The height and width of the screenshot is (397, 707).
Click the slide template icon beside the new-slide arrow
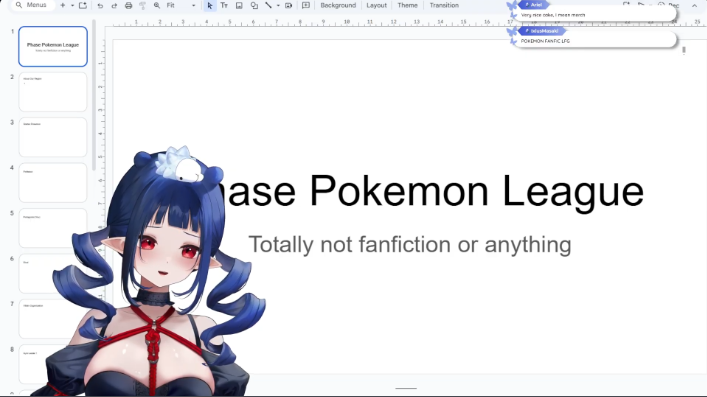pyautogui.click(x=83, y=5)
